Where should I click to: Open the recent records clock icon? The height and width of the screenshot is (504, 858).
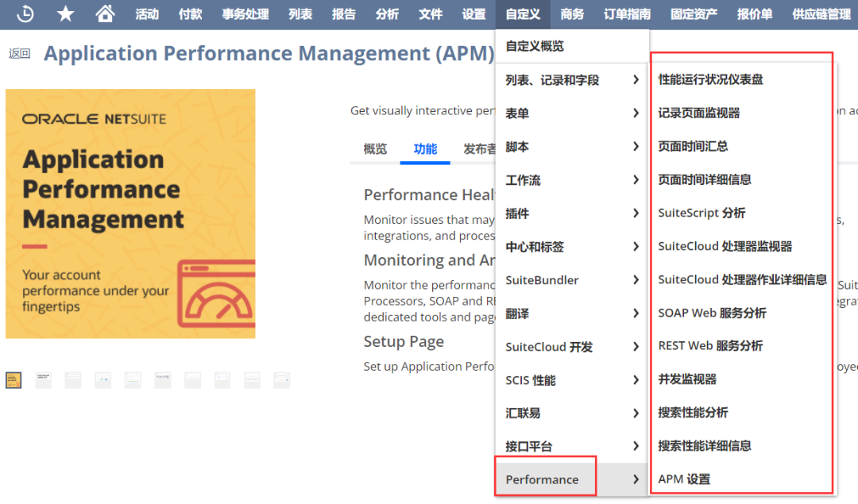(25, 13)
